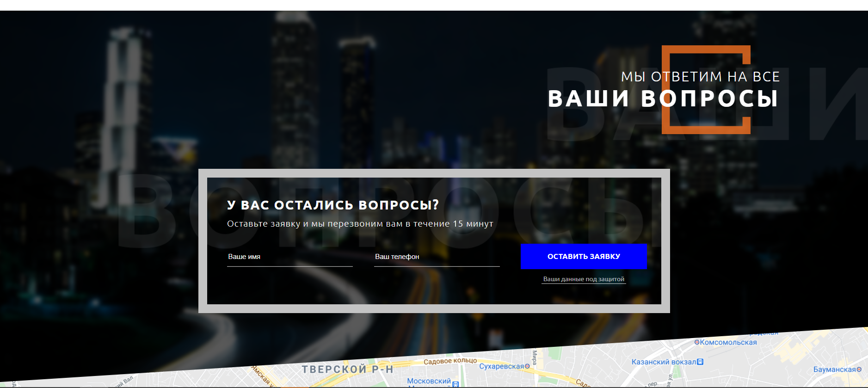
Task: Click the text "Оставьте заявку и мы перезвоним"
Action: (x=312, y=224)
